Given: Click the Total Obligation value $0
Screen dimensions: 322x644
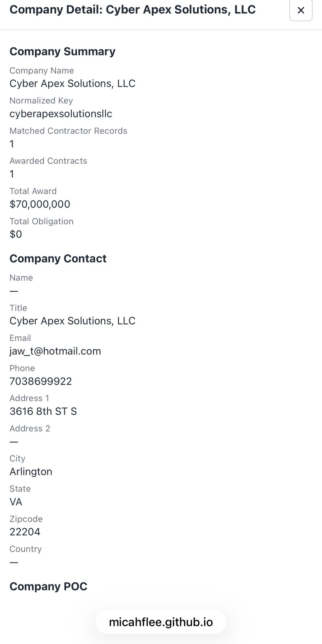Looking at the screenshot, I should tap(16, 234).
